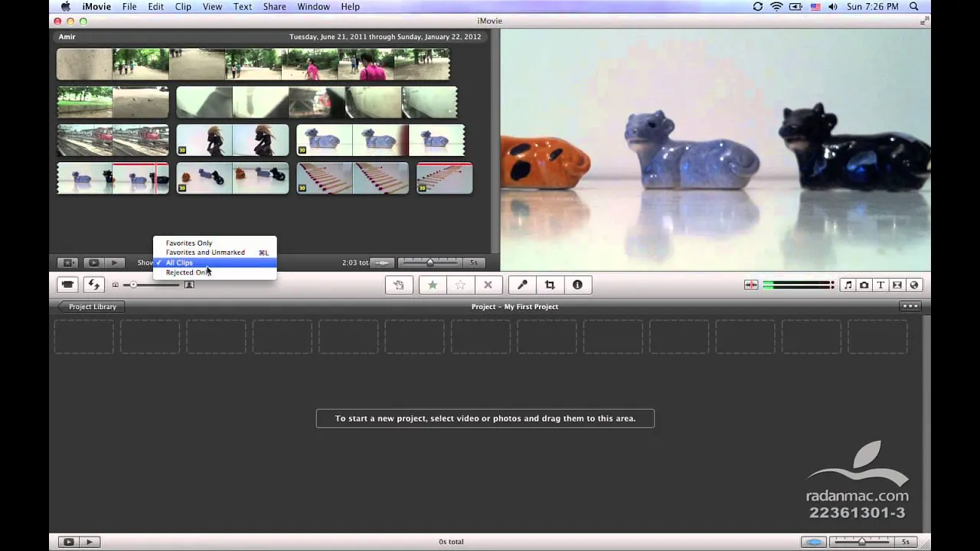Open the Text menu
The width and height of the screenshot is (980, 551).
coord(243,7)
